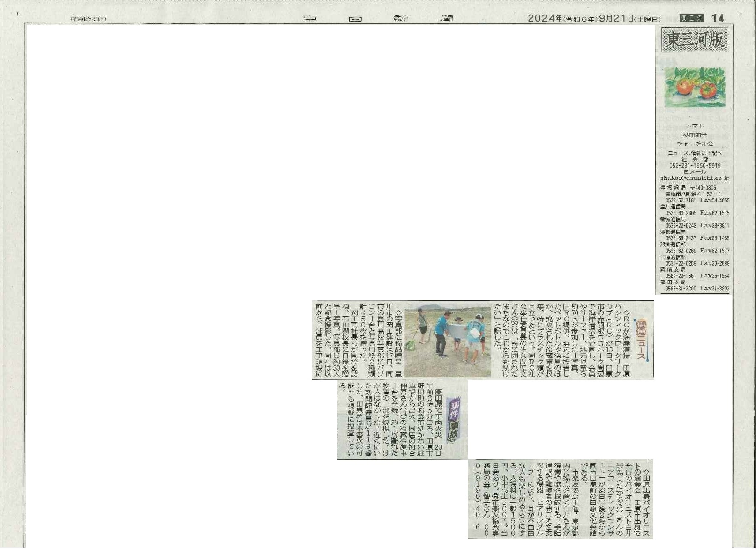
Task: Click the number 0565-31-3200
Action: 681,289
